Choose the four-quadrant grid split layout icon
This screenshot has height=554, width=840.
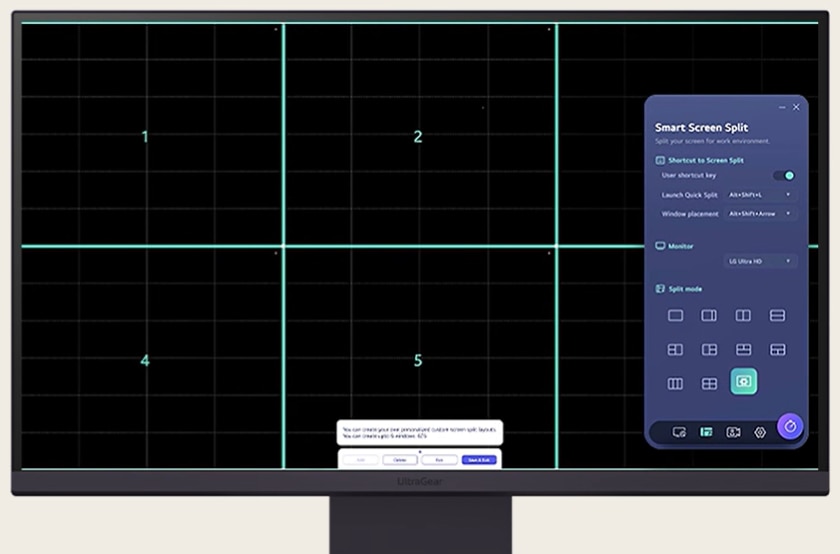pos(709,383)
